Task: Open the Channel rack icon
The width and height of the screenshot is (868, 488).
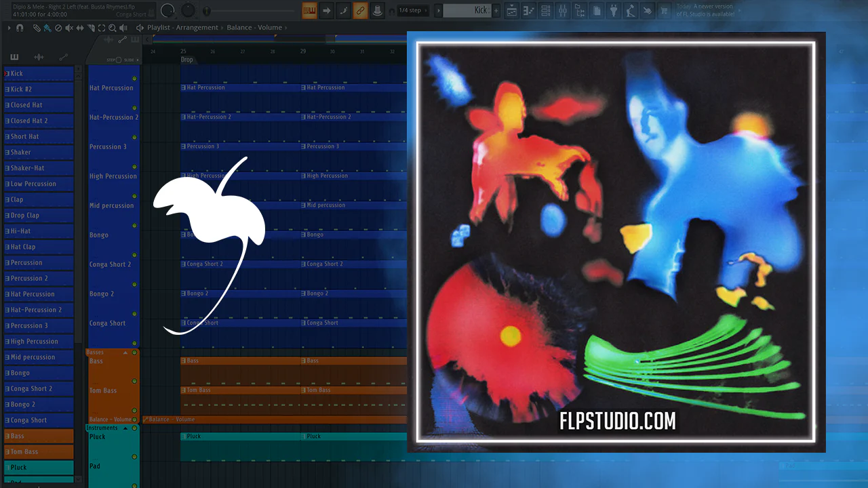Action: point(545,10)
